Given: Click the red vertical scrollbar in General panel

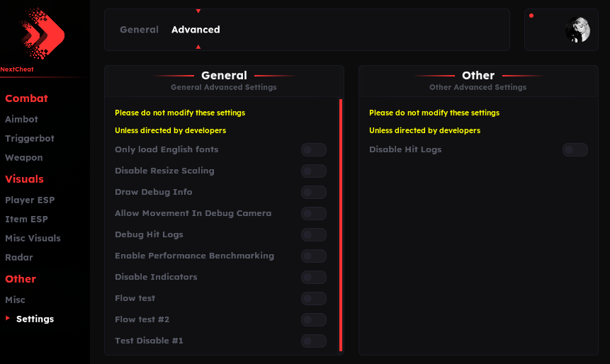Looking at the screenshot, I should point(341,225).
